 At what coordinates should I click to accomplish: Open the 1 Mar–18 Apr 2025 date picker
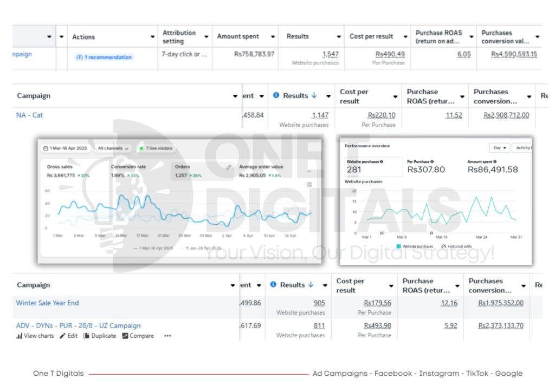[x=64, y=148]
